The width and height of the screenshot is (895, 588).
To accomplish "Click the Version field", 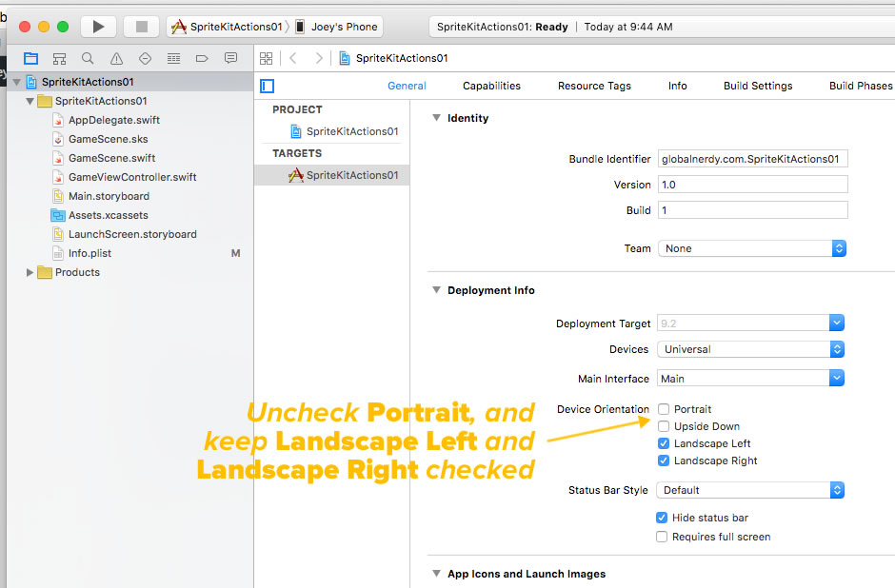I will (753, 185).
